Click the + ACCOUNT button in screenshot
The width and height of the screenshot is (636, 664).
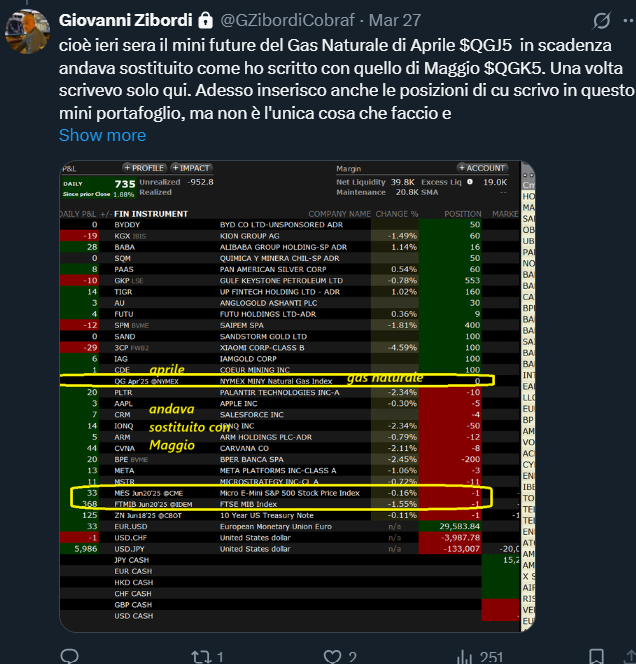pyautogui.click(x=485, y=168)
